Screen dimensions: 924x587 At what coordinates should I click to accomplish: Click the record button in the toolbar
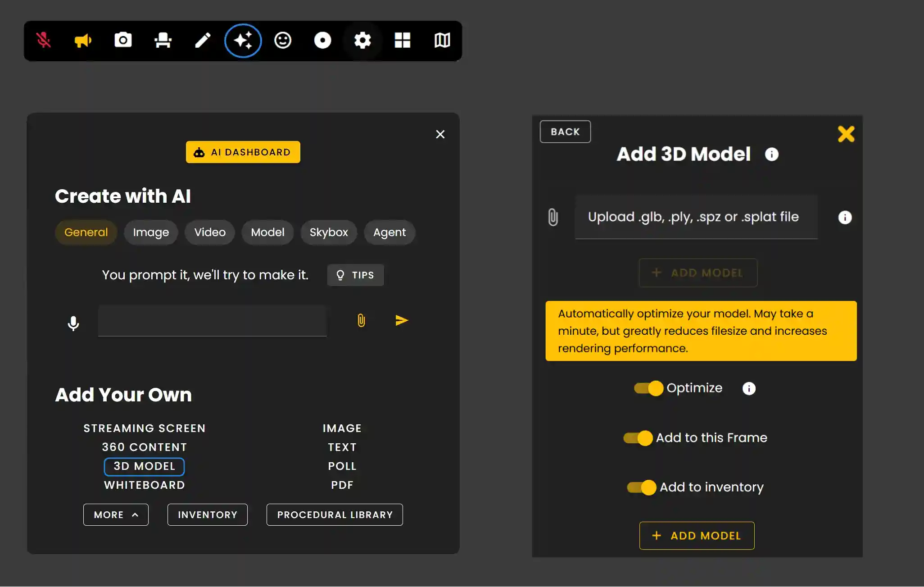(322, 41)
